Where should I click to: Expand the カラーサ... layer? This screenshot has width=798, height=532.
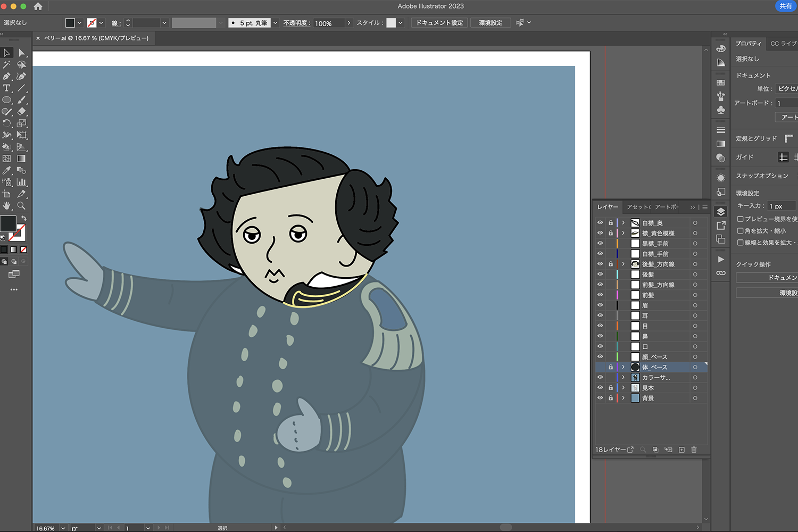click(624, 377)
